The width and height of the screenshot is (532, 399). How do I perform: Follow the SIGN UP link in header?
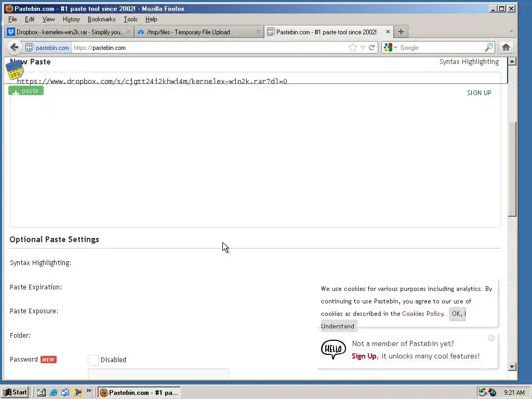point(478,92)
